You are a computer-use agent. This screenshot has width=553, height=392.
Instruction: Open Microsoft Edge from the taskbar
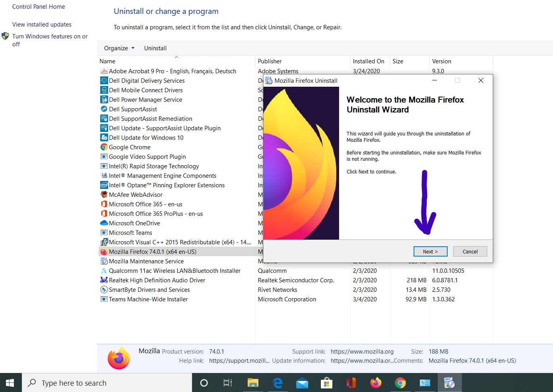click(x=278, y=383)
